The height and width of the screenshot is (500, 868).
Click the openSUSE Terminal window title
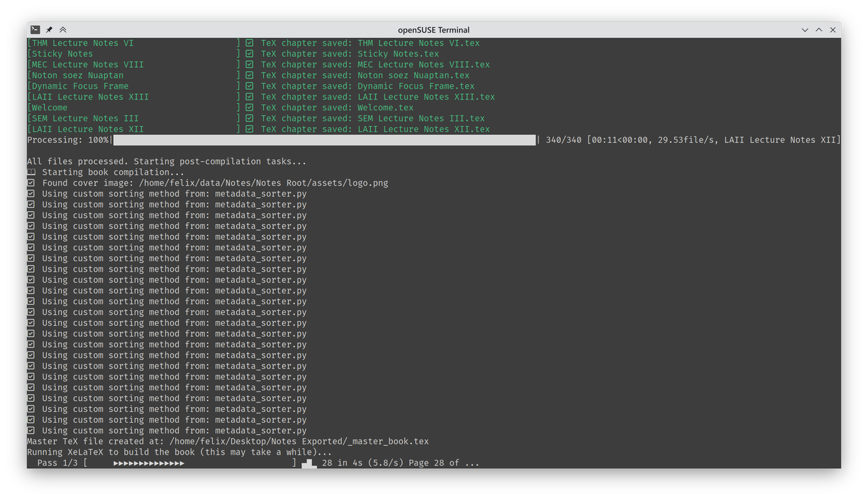[434, 30]
